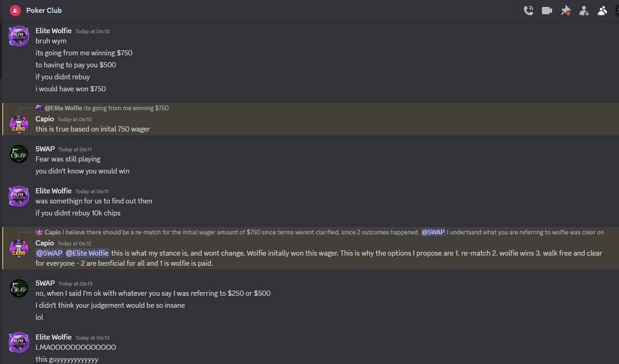Image resolution: width=619 pixels, height=364 pixels.
Task: Start a voice call in Poker Club
Action: point(529,11)
